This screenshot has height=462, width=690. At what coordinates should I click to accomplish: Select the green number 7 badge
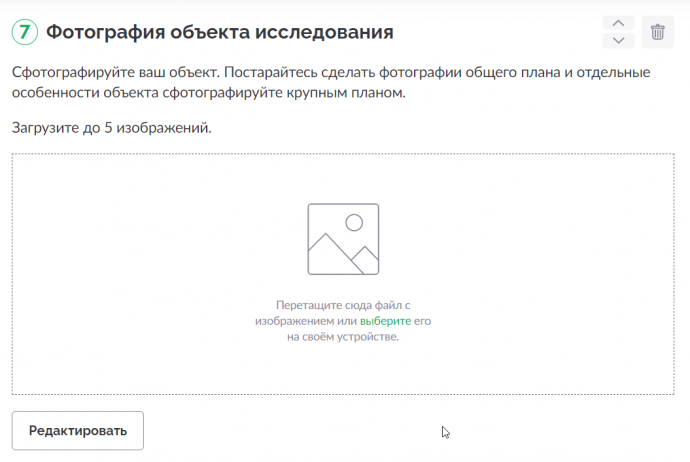pos(25,32)
